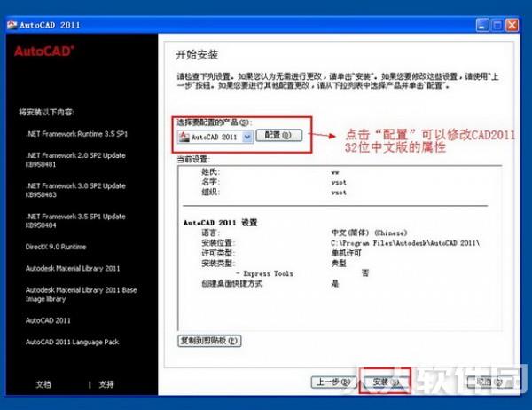This screenshot has height=410, width=532.
Task: Click the AutoCAD 2011 title bar icon
Action: click(x=12, y=25)
